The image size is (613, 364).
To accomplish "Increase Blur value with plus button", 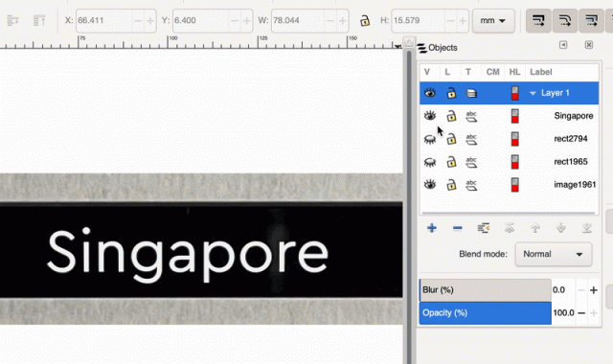I will pos(594,290).
